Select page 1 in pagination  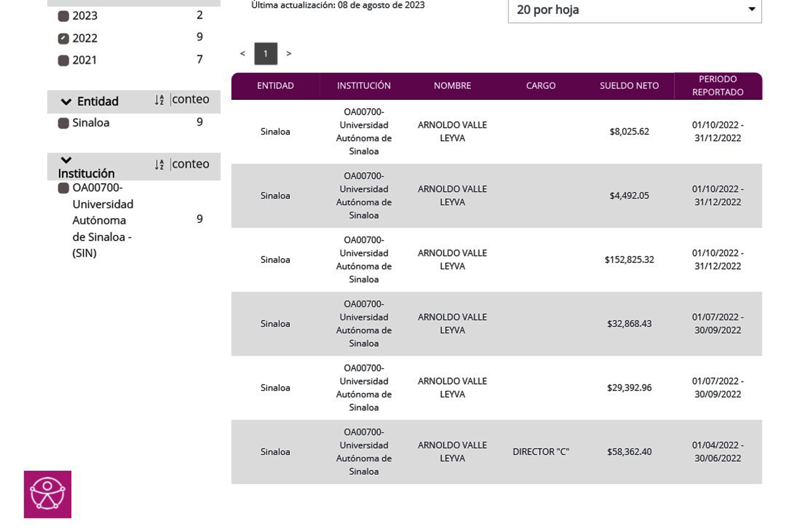[266, 53]
